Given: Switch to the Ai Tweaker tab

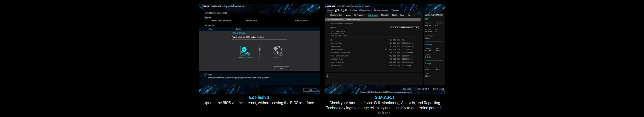Looking at the screenshot, I should [x=359, y=15].
